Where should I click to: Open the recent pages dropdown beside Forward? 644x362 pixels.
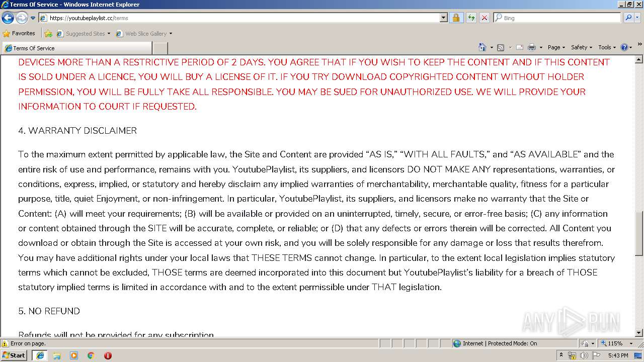[x=33, y=18]
